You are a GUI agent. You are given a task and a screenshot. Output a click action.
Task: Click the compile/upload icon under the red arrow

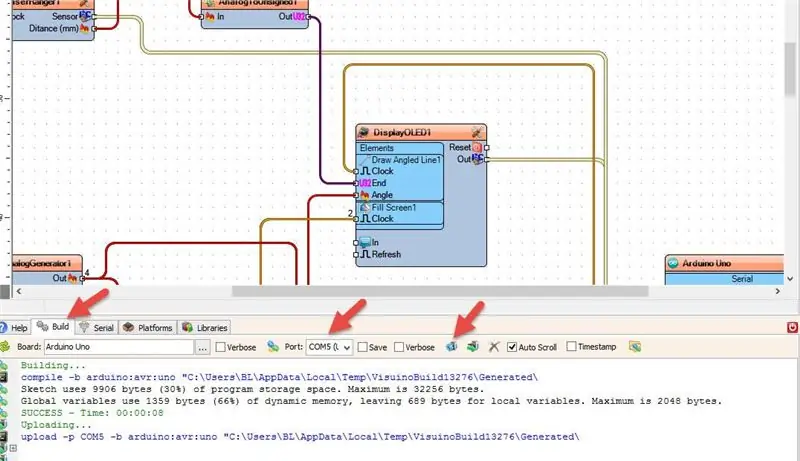point(452,347)
